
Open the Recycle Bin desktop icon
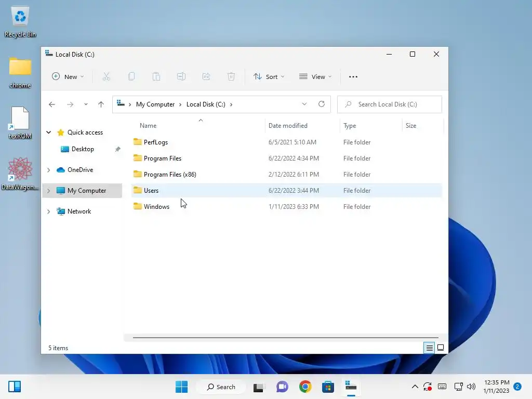pos(20,22)
